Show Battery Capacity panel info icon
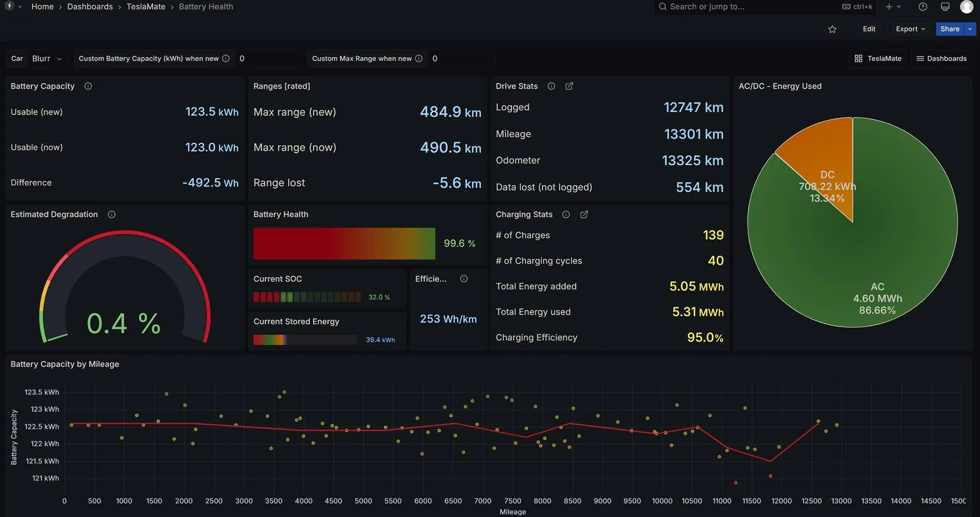This screenshot has height=517, width=980. pyautogui.click(x=88, y=86)
